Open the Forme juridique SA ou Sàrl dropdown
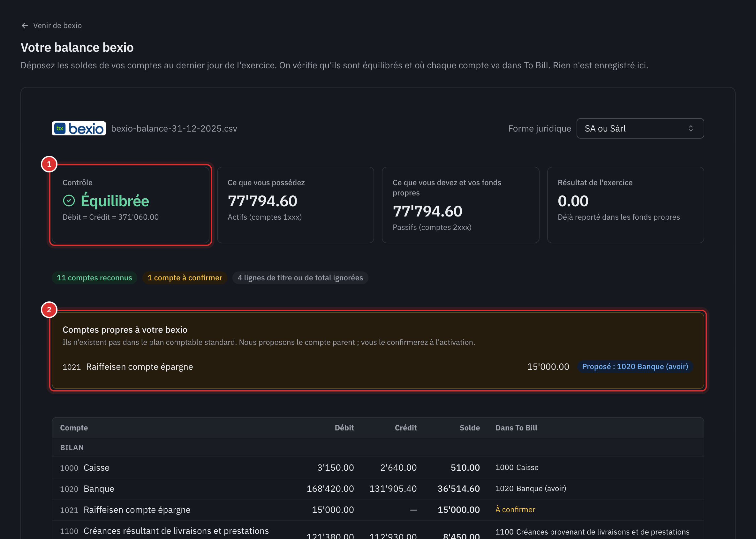Image resolution: width=756 pixels, height=539 pixels. click(640, 128)
